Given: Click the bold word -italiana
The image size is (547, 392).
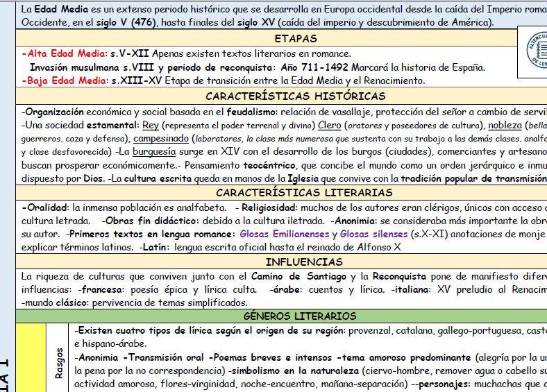Looking at the screenshot, I should (x=410, y=289).
